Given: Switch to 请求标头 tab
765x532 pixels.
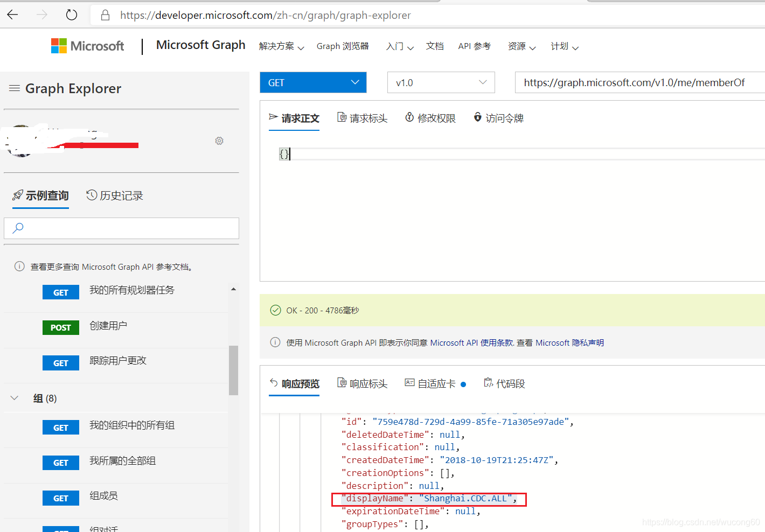Looking at the screenshot, I should tap(362, 118).
